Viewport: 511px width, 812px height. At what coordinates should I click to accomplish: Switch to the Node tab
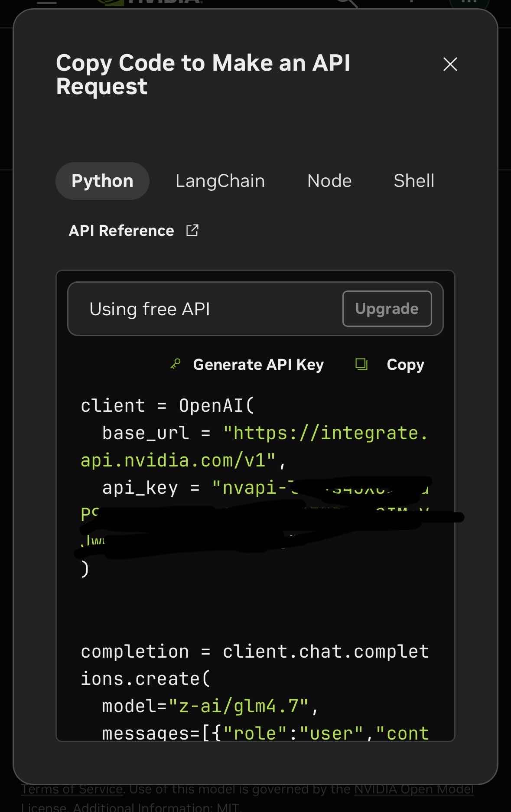point(329,181)
